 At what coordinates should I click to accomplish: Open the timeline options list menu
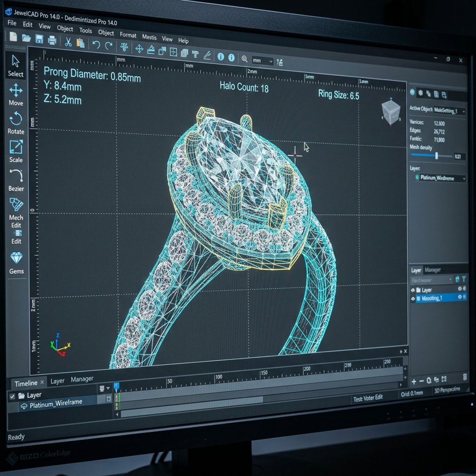point(104,388)
